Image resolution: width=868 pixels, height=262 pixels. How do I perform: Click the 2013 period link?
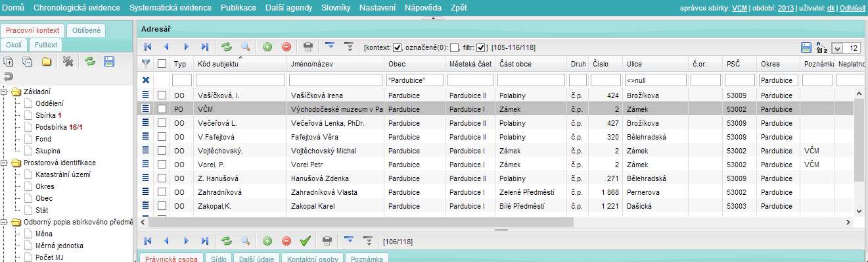click(786, 8)
